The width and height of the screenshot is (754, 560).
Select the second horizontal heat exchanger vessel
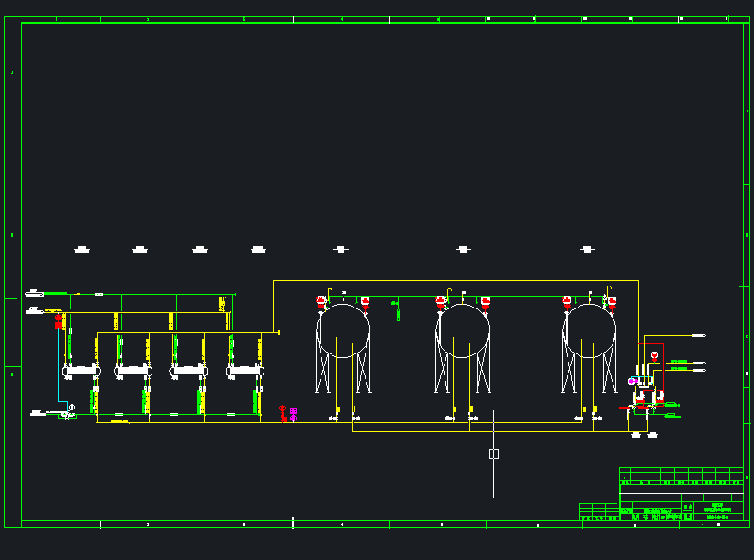pos(133,371)
